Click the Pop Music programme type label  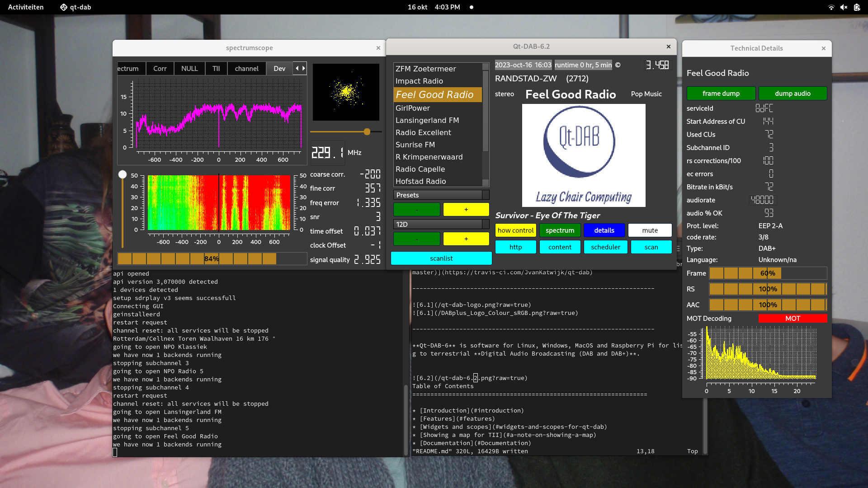tap(646, 94)
